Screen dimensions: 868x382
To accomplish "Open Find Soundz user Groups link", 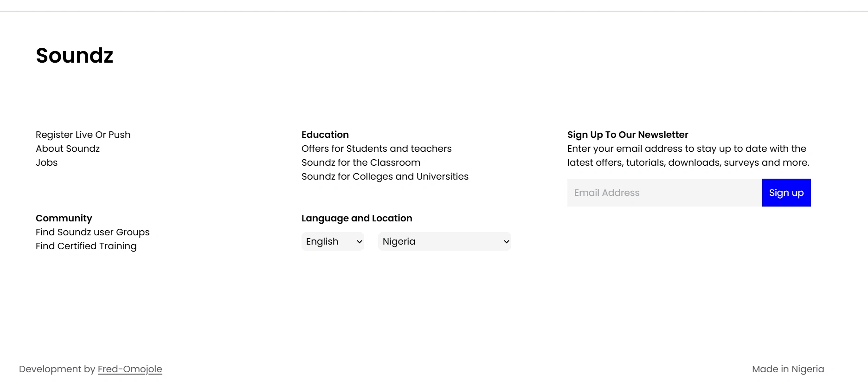I will click(93, 232).
